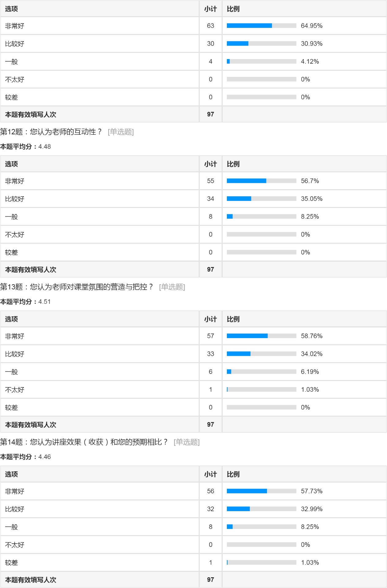Select question 12 title about 老师的互动性

pyautogui.click(x=51, y=132)
